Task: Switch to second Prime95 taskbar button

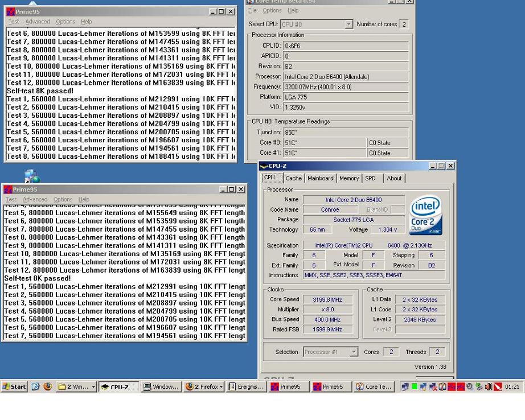Action: (x=332, y=387)
